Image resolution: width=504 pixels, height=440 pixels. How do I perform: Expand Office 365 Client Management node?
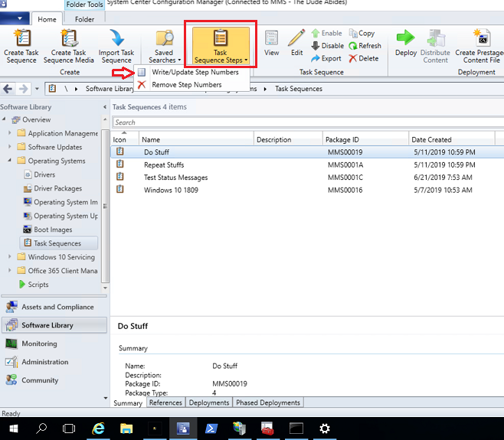(x=9, y=270)
